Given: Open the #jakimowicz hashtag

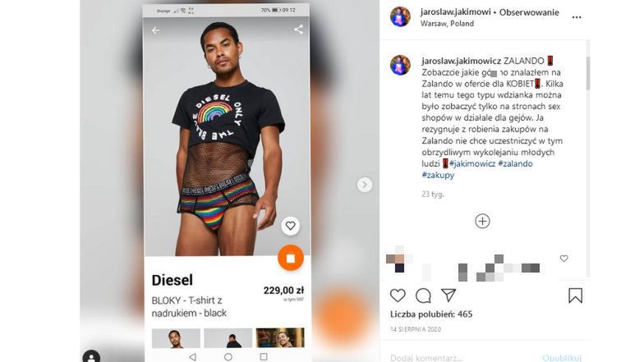Looking at the screenshot, I should coord(472,164).
